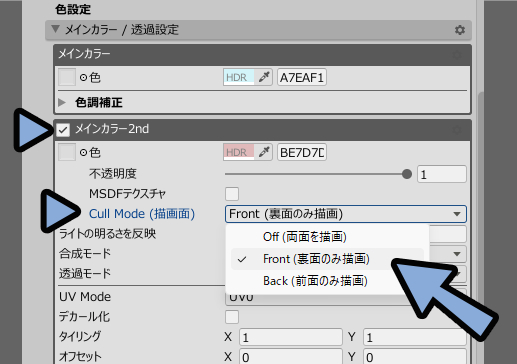Click the BE7D7D hex color field

tap(302, 152)
